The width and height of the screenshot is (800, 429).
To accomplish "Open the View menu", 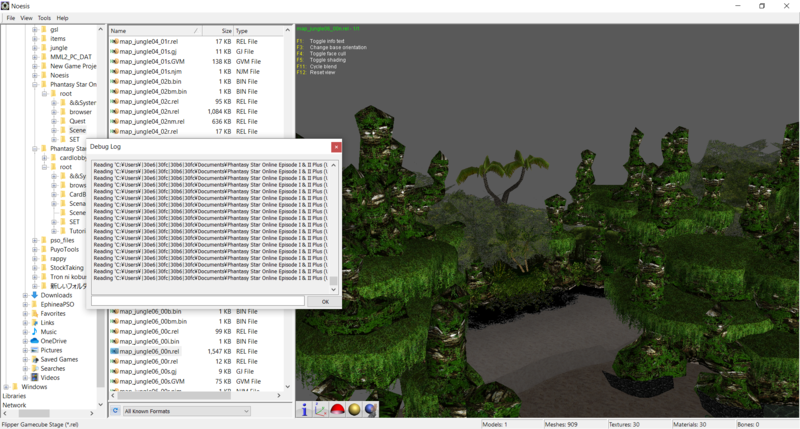I will (27, 18).
